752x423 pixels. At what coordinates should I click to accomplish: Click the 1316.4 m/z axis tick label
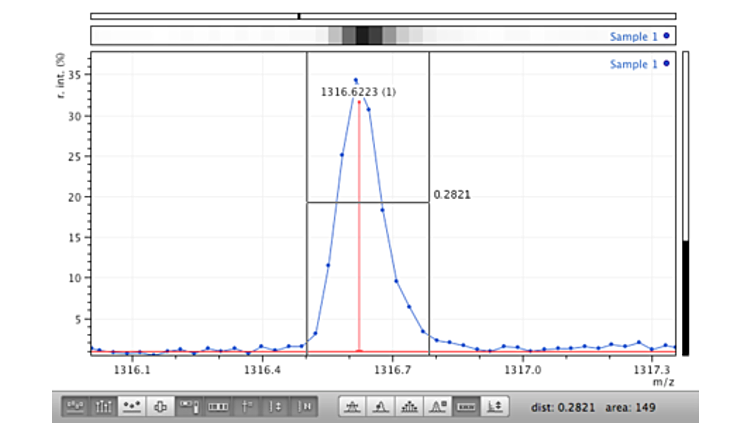click(x=262, y=370)
